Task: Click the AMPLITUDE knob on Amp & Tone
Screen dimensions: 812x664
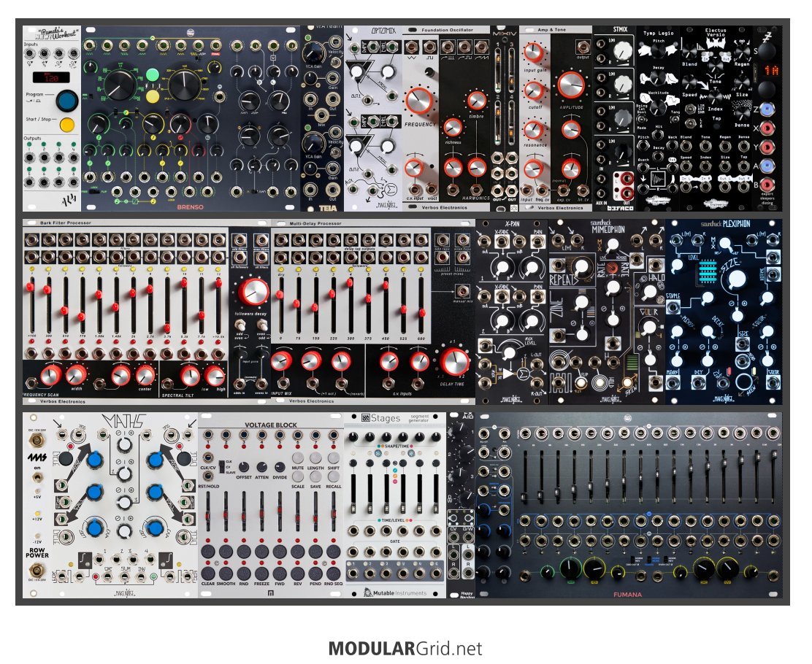Action: [570, 85]
